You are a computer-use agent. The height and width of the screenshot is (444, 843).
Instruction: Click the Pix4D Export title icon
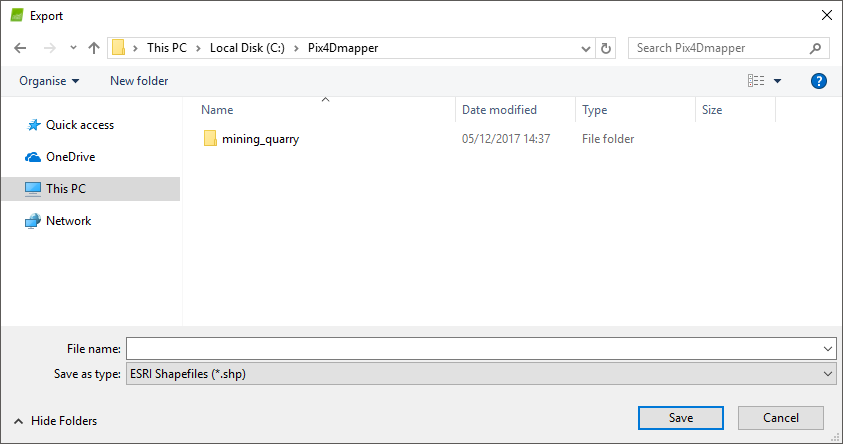(x=17, y=15)
